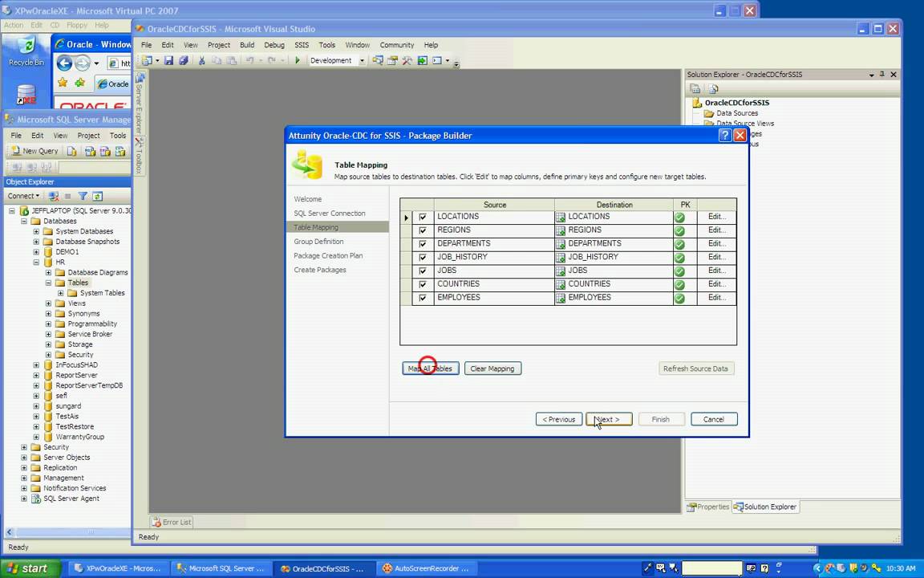
Task: Open the Development configuration dropdown
Action: tap(362, 61)
